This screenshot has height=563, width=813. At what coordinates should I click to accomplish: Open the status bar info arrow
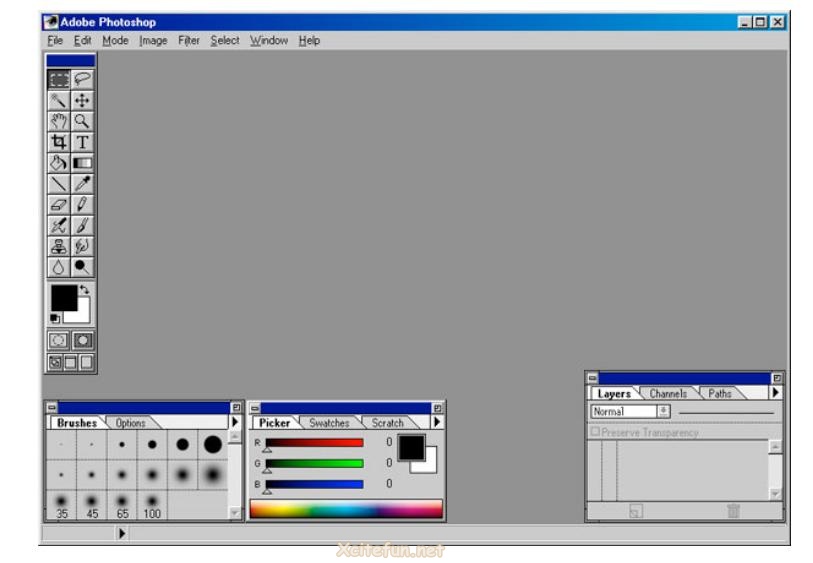tap(122, 533)
